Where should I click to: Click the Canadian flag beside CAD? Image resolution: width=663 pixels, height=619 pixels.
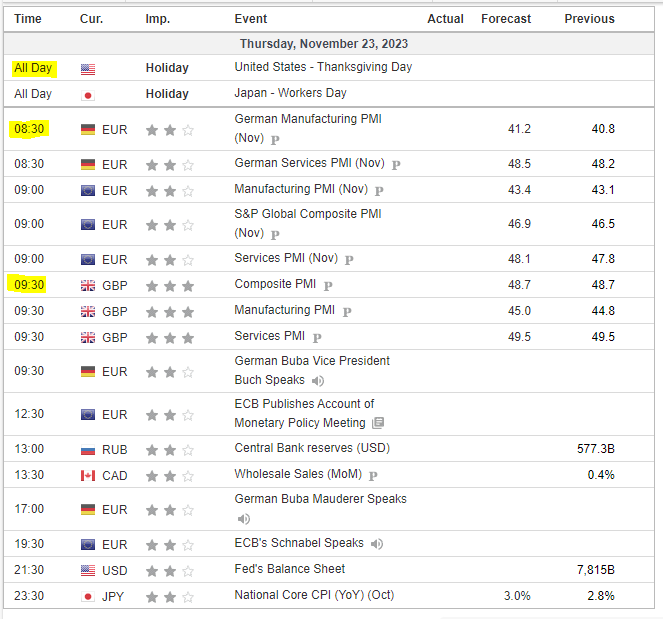(x=88, y=476)
